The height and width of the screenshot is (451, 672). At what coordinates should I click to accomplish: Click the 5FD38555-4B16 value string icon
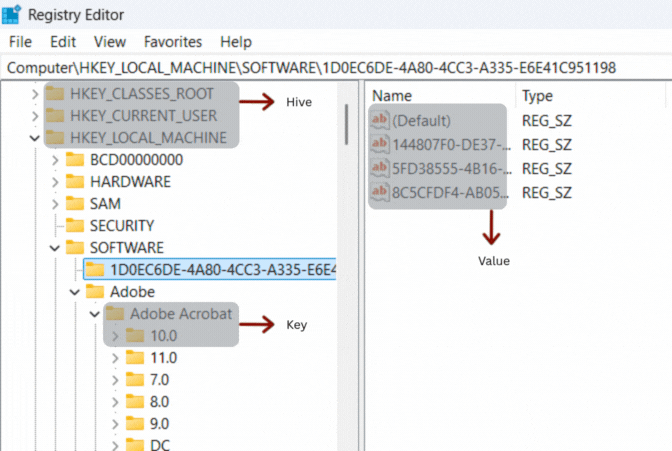[380, 168]
